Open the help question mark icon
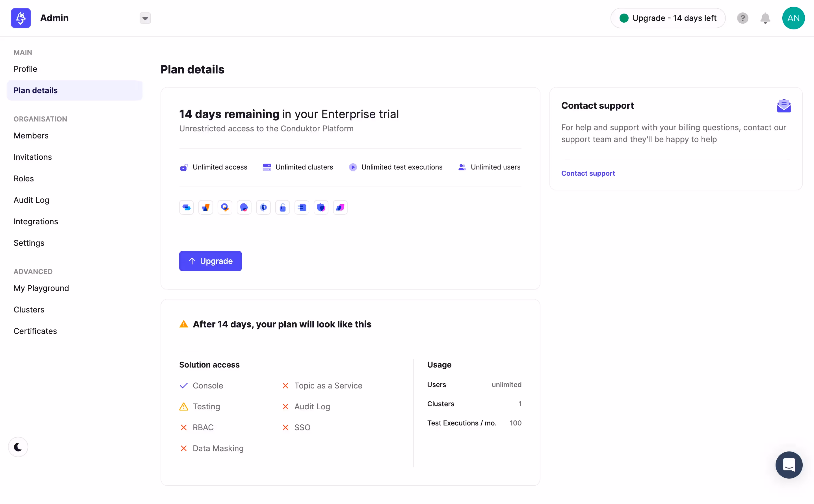The width and height of the screenshot is (814, 504). (742, 18)
